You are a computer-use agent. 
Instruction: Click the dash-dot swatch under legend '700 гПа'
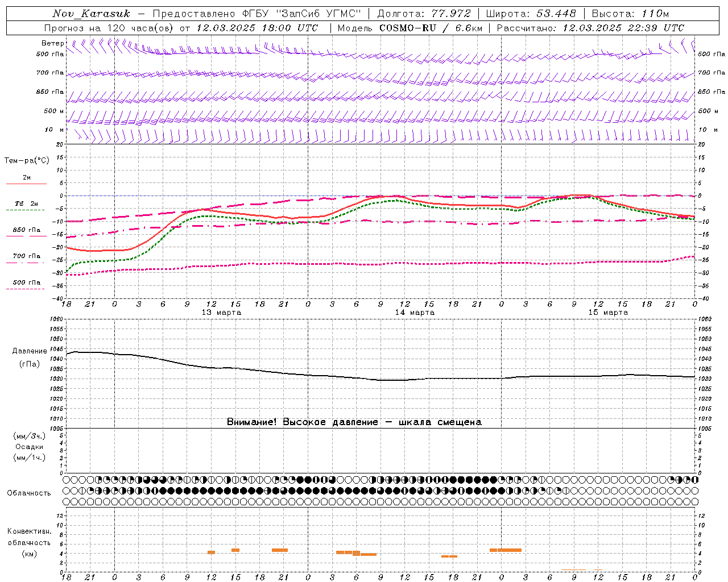coord(26,263)
